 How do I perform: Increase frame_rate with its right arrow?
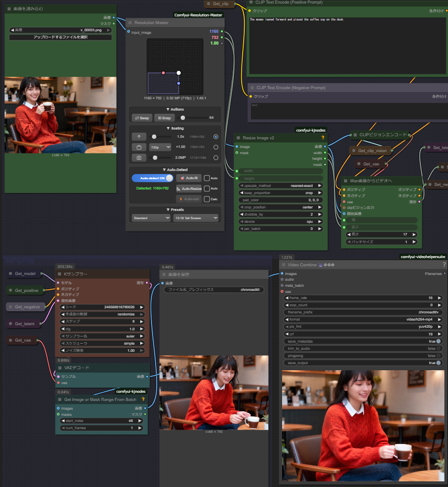pos(440,298)
